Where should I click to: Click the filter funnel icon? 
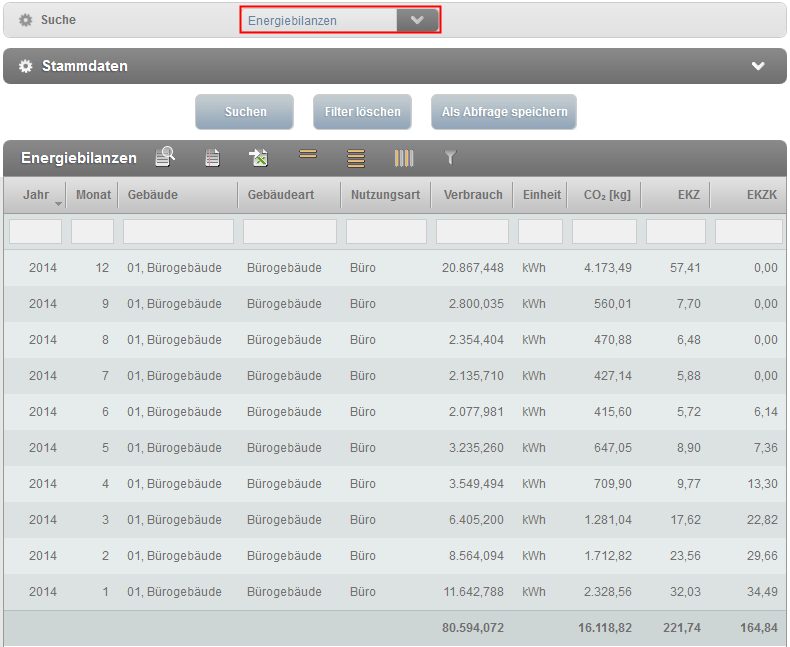click(x=450, y=157)
